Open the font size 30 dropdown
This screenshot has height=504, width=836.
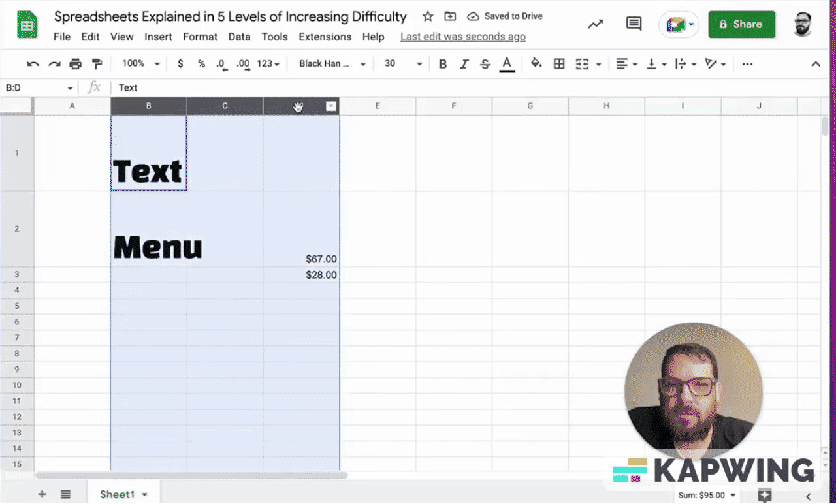coord(404,64)
